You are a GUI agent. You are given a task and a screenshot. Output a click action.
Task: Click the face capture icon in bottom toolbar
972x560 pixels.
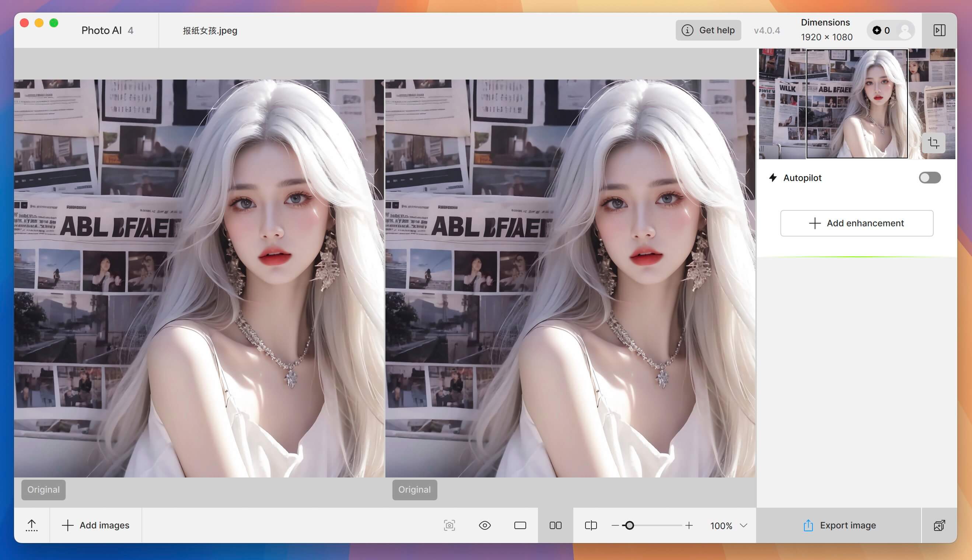pyautogui.click(x=449, y=525)
